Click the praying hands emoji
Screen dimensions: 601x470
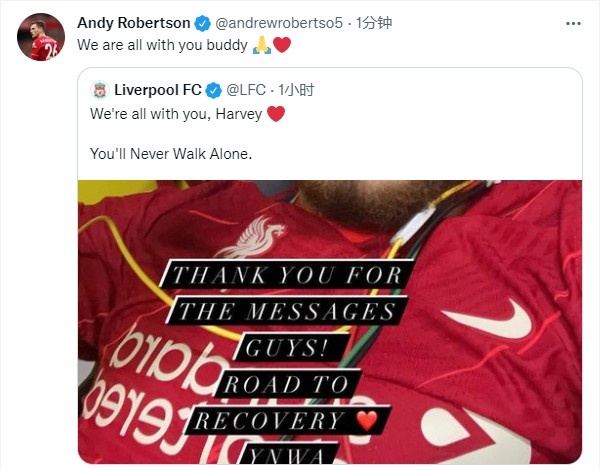(262, 45)
